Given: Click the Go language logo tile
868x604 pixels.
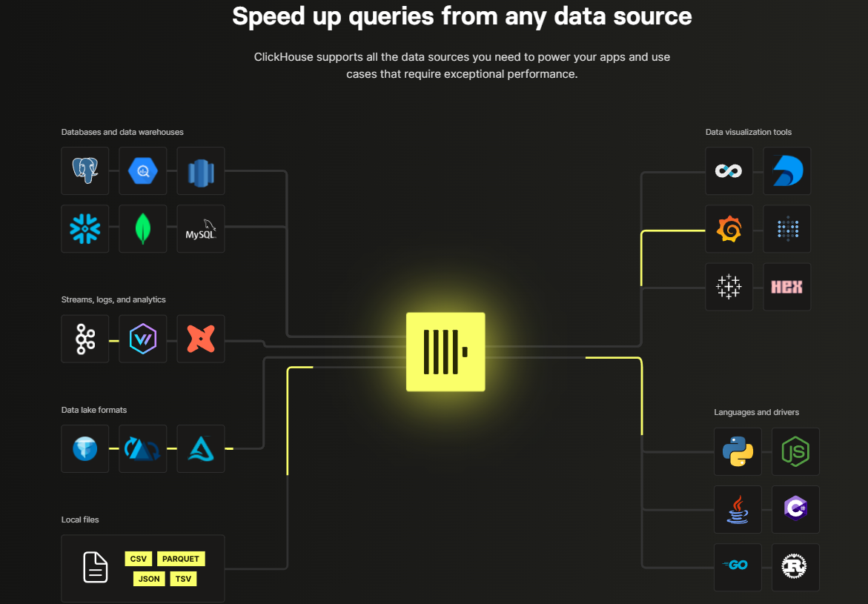Looking at the screenshot, I should [738, 567].
